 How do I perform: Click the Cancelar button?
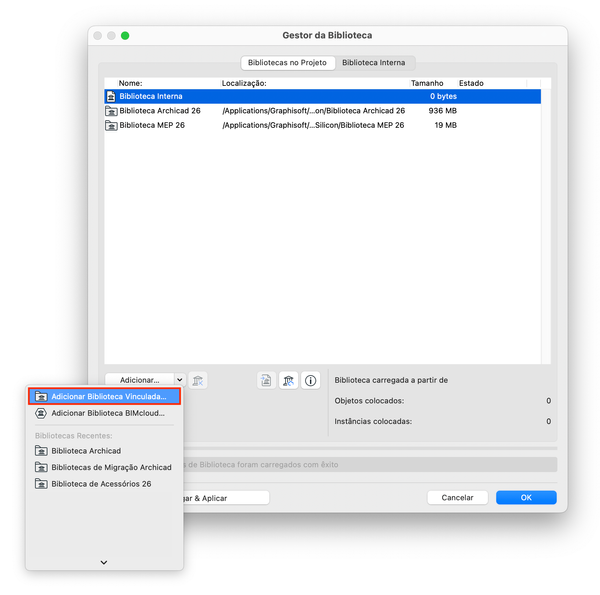click(x=457, y=497)
